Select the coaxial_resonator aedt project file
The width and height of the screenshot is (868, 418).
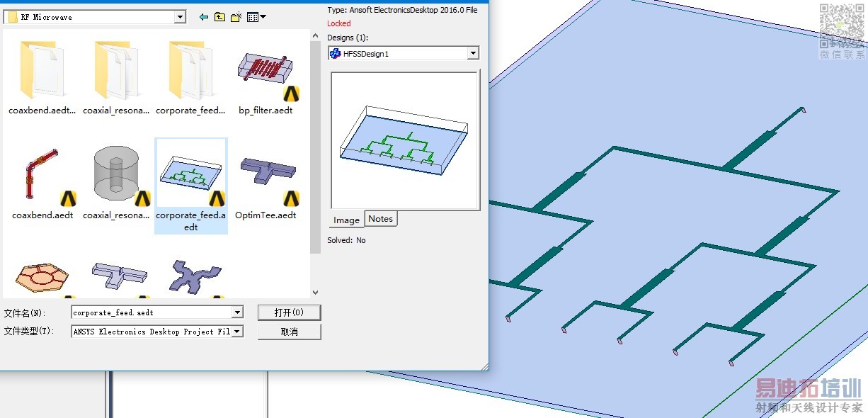[x=116, y=183]
